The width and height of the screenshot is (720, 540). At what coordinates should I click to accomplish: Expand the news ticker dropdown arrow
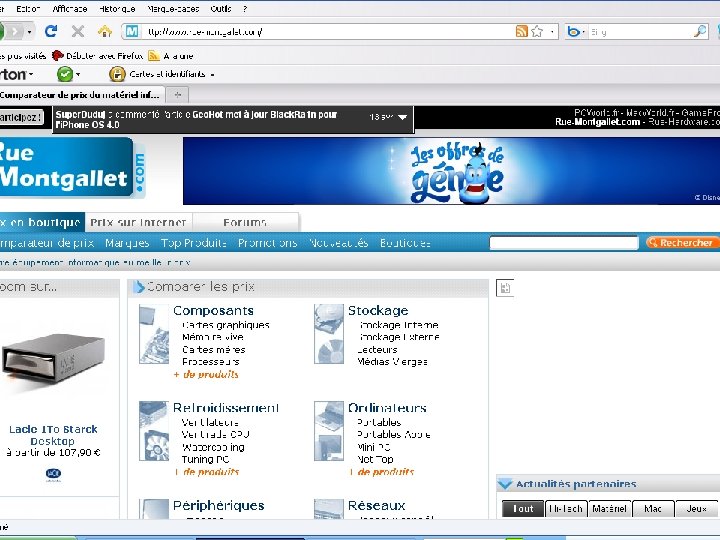pyautogui.click(x=403, y=117)
